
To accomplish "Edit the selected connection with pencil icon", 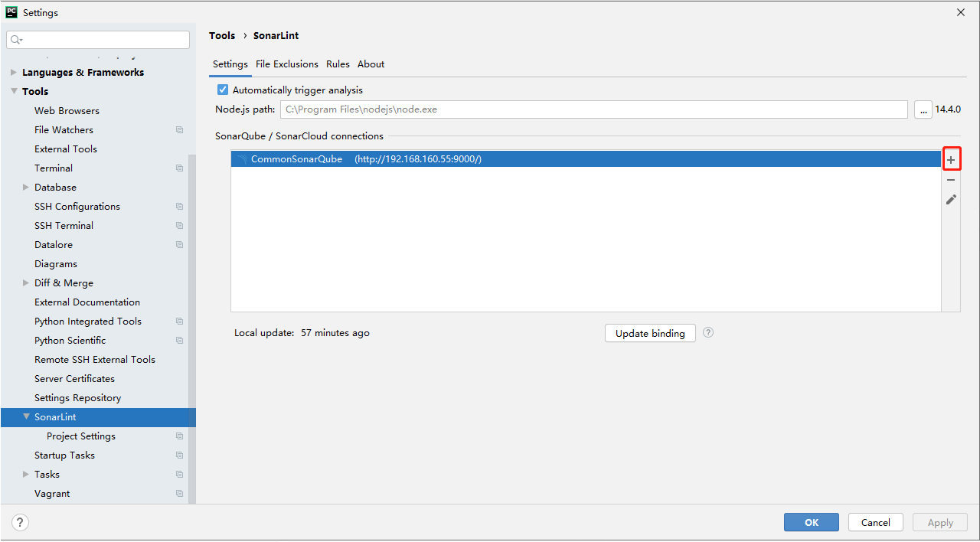I will point(951,200).
